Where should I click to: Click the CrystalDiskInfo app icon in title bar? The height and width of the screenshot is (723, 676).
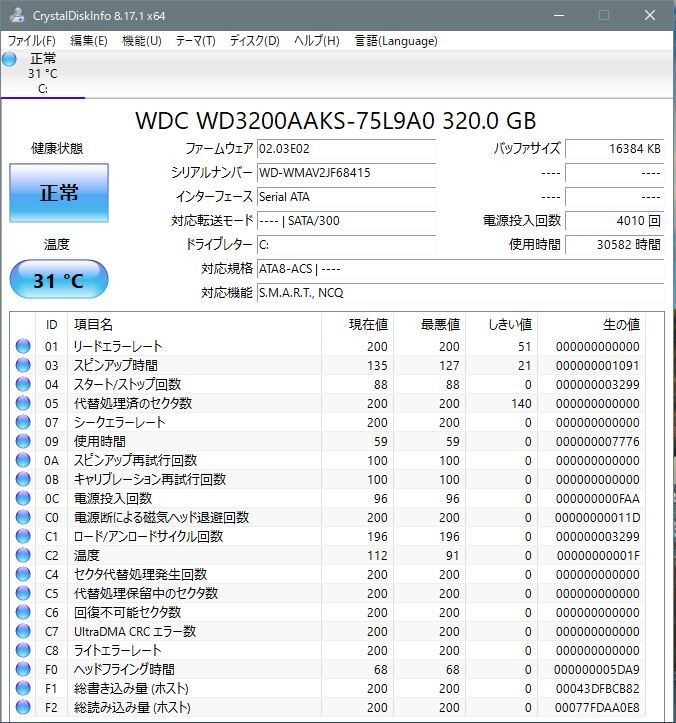pos(17,15)
